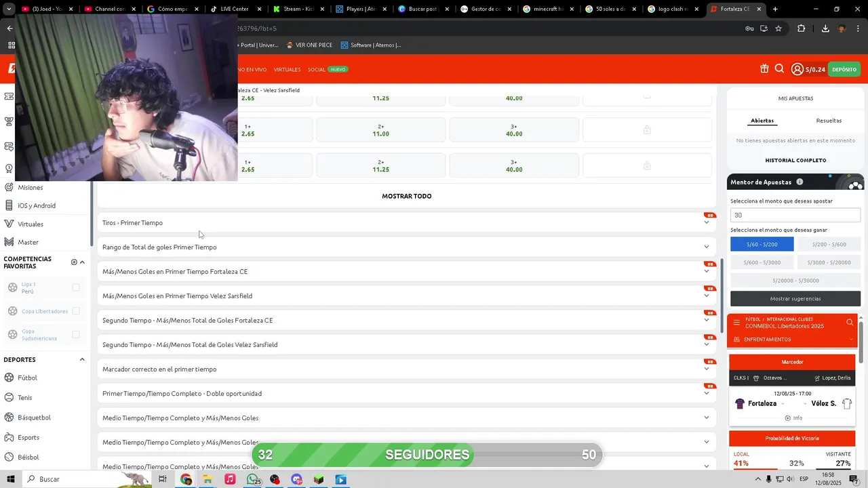Add favorite competition plus icon
Viewport: 868px width, 488px height.
pos(74,262)
